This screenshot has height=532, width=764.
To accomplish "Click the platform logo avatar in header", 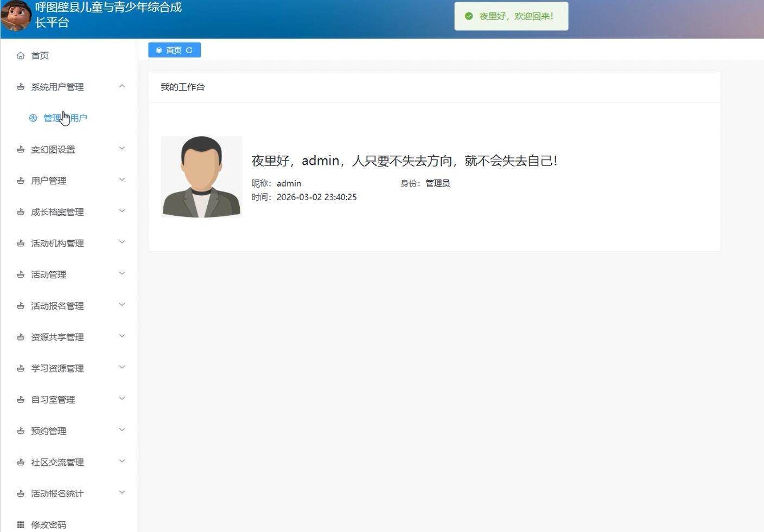I will tap(16, 15).
